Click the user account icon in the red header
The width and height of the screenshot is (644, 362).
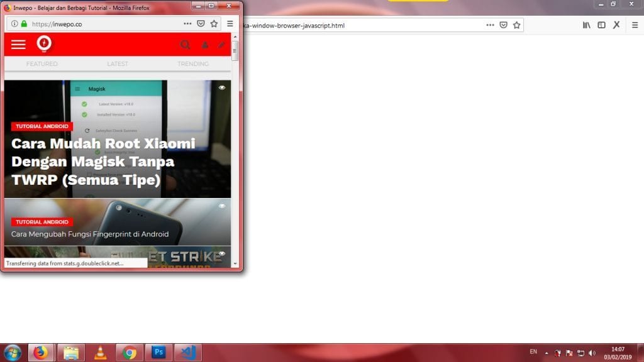click(x=205, y=45)
